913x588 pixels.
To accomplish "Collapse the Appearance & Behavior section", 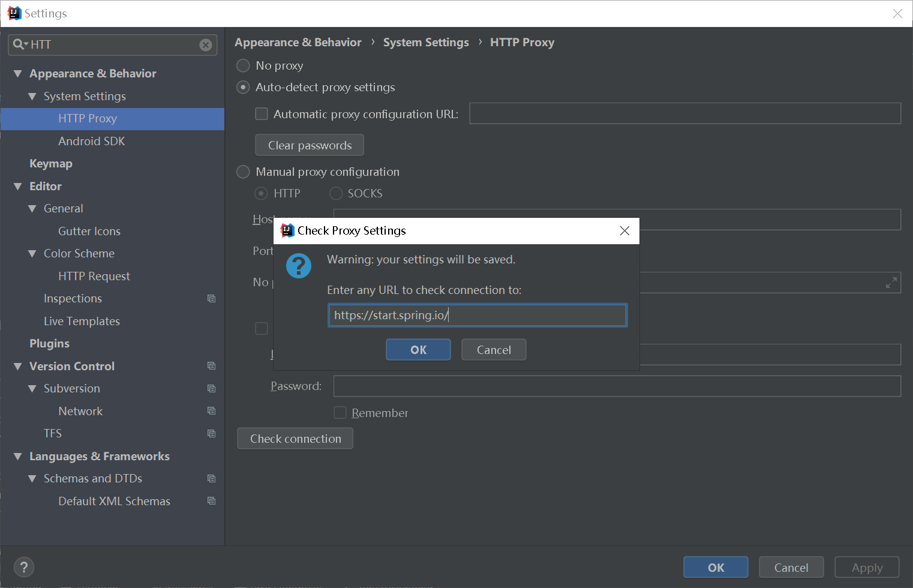I will pyautogui.click(x=17, y=73).
